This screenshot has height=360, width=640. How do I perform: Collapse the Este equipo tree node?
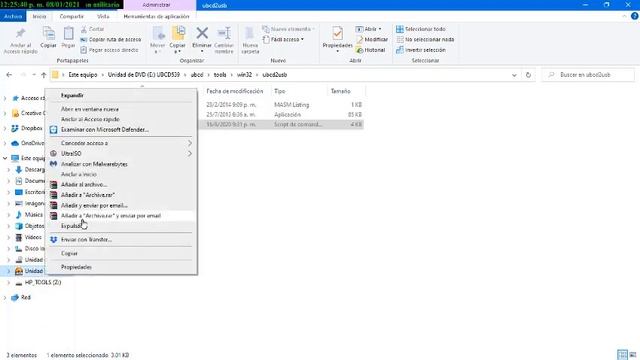pyautogui.click(x=5, y=158)
